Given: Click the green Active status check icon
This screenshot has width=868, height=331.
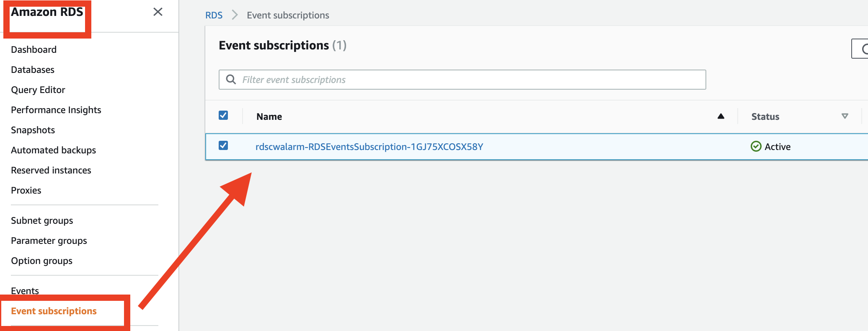Looking at the screenshot, I should 756,146.
